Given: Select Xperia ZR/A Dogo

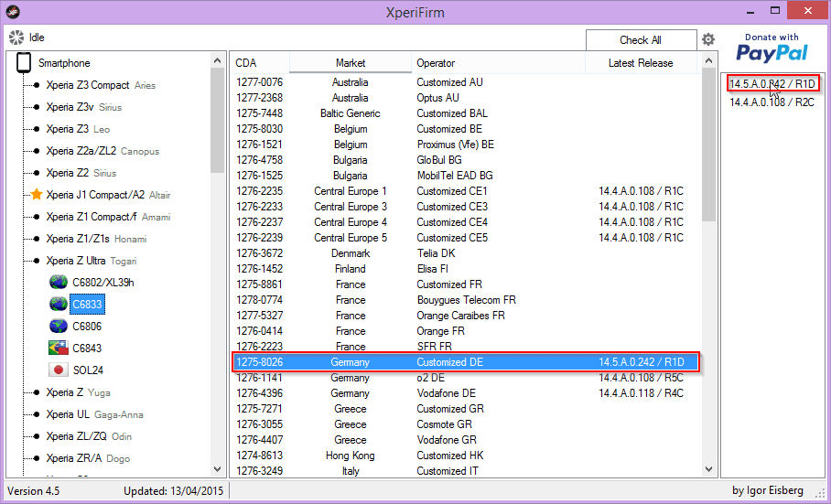Looking at the screenshot, I should click(x=88, y=458).
